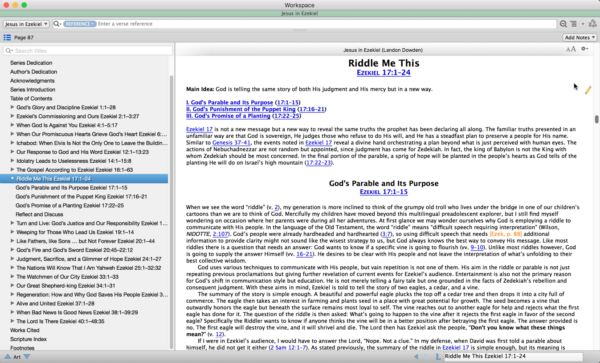The image size is (600, 363).
Task: Expand When God Is Against You chapter
Action: tap(12, 125)
